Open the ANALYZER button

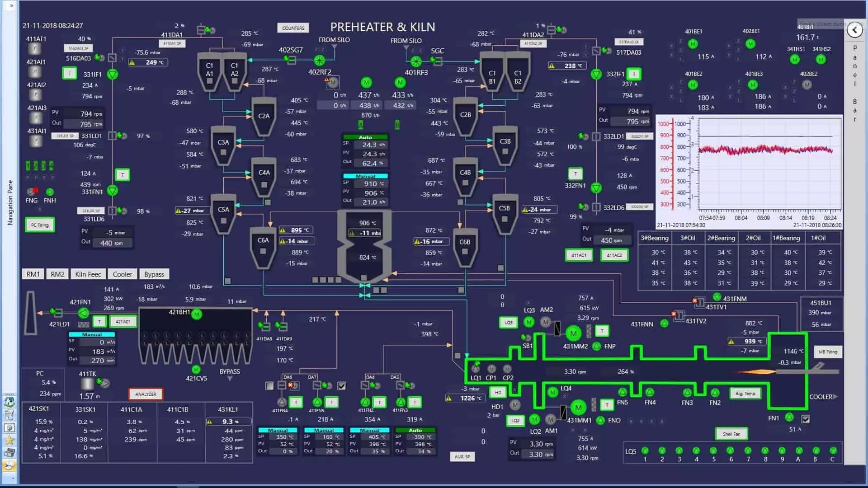pos(146,394)
